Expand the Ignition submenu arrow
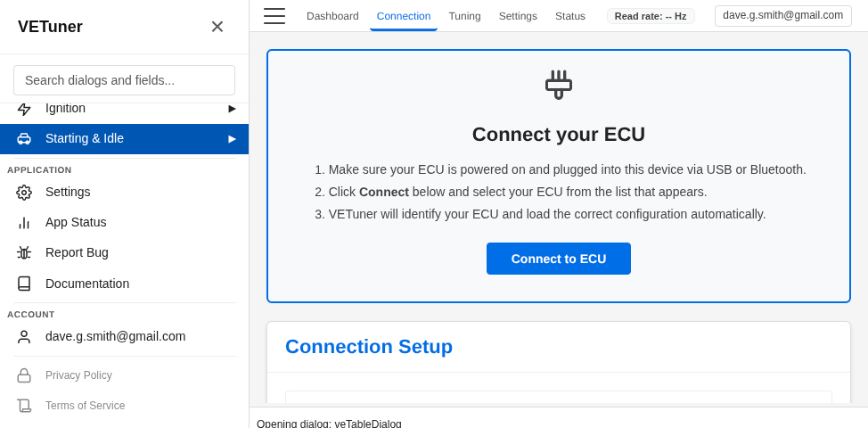 click(x=233, y=109)
